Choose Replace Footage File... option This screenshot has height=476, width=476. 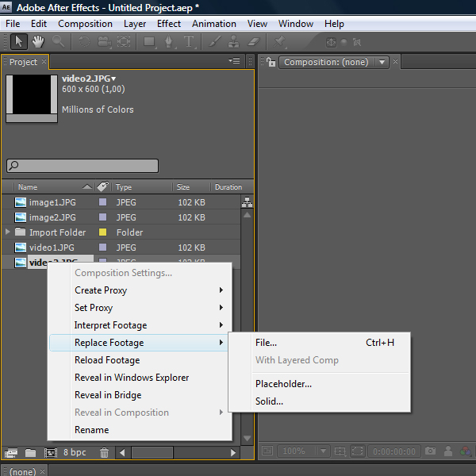tap(320, 343)
